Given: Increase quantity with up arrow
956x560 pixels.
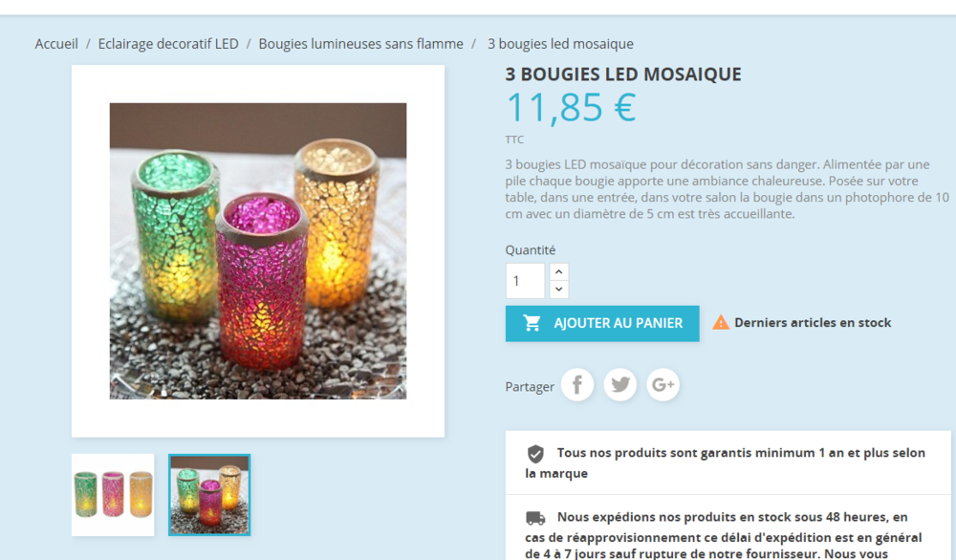Looking at the screenshot, I should (559, 271).
